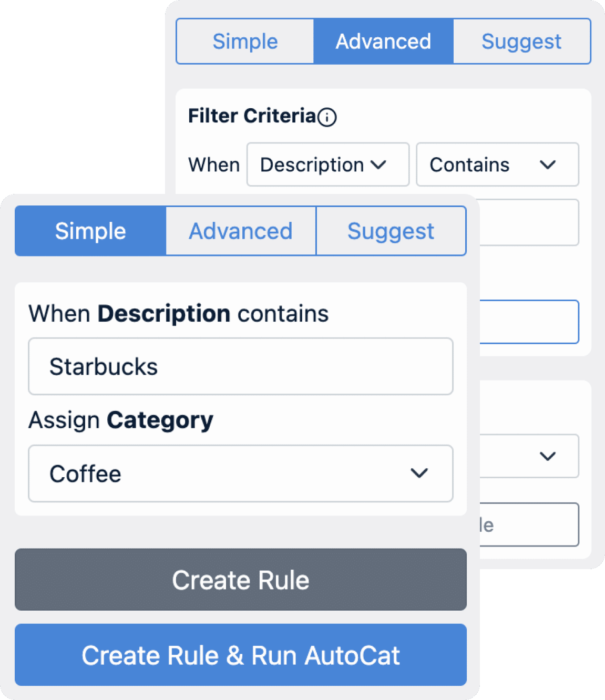Select the highlighted Advanced tab in back panel

pyautogui.click(x=384, y=42)
